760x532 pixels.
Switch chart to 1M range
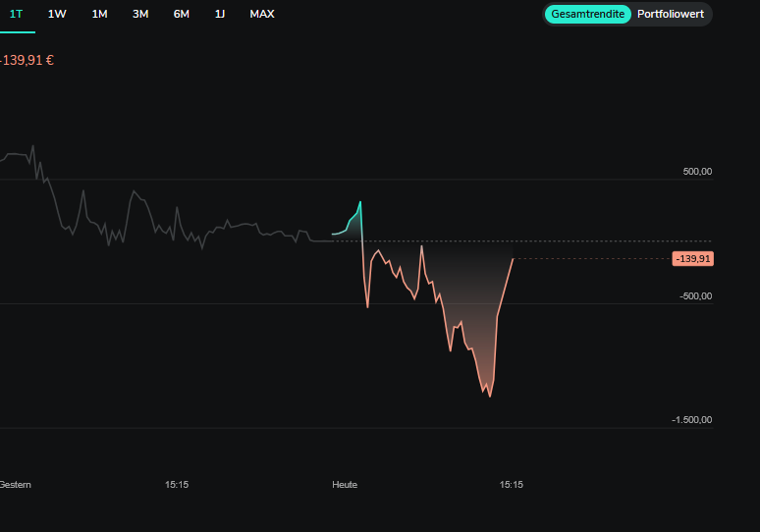tap(99, 14)
